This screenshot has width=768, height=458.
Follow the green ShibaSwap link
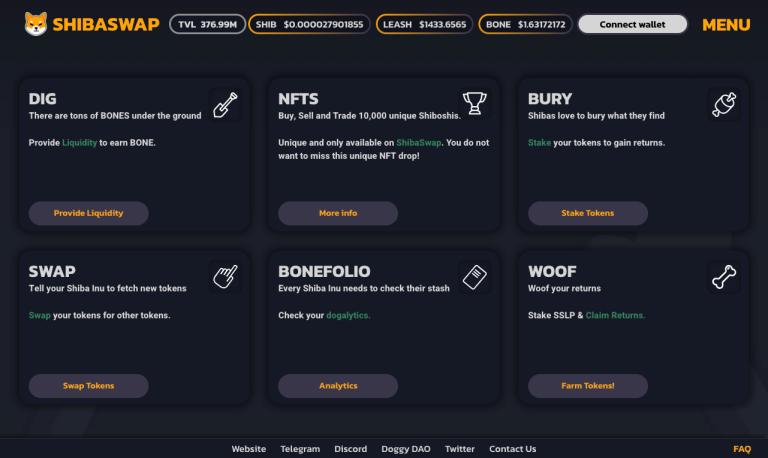click(x=418, y=143)
